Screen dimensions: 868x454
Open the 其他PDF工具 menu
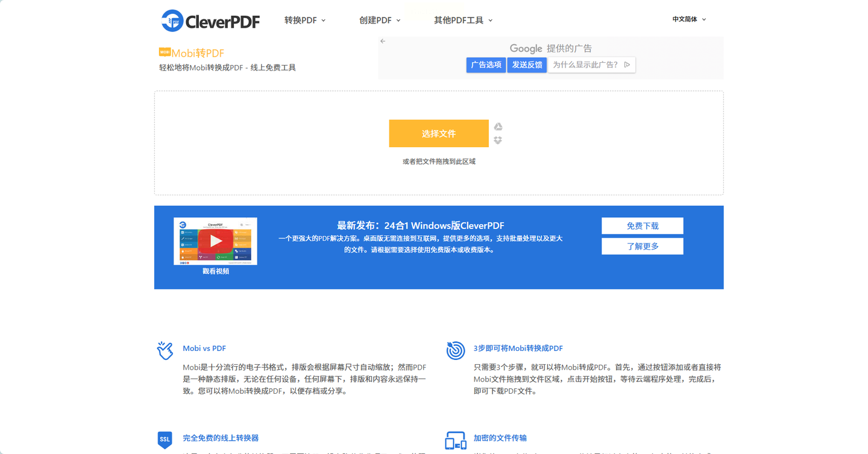coord(463,20)
